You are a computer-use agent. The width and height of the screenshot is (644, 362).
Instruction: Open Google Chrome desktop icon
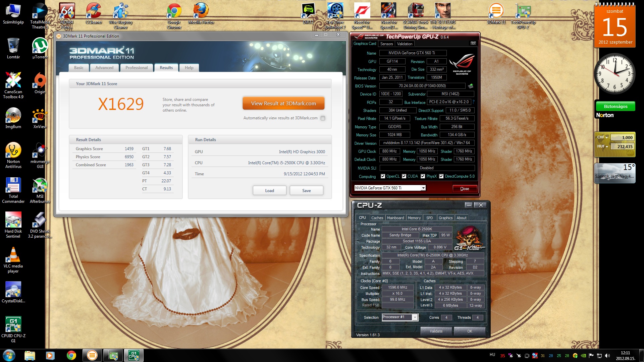pos(174,16)
